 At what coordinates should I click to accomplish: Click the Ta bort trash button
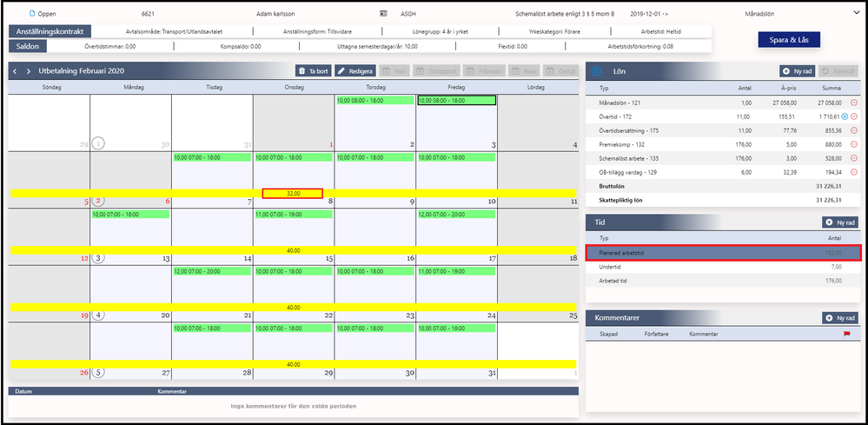[313, 71]
